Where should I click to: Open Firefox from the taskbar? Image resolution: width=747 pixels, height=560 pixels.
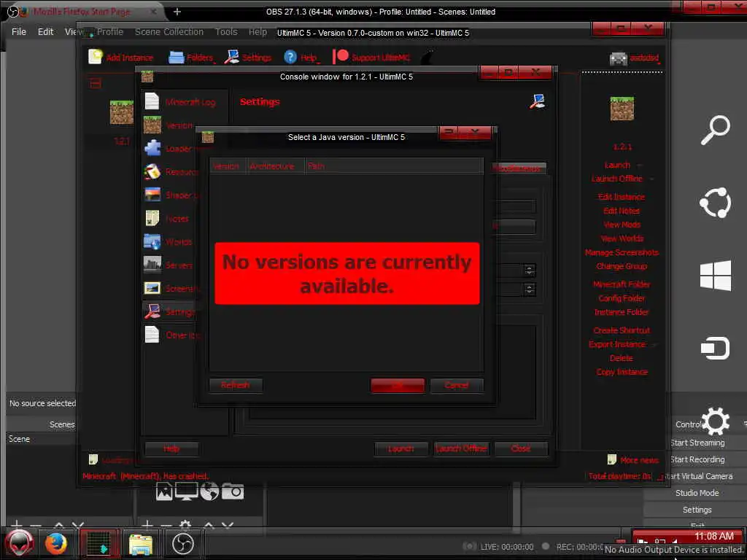(x=56, y=544)
